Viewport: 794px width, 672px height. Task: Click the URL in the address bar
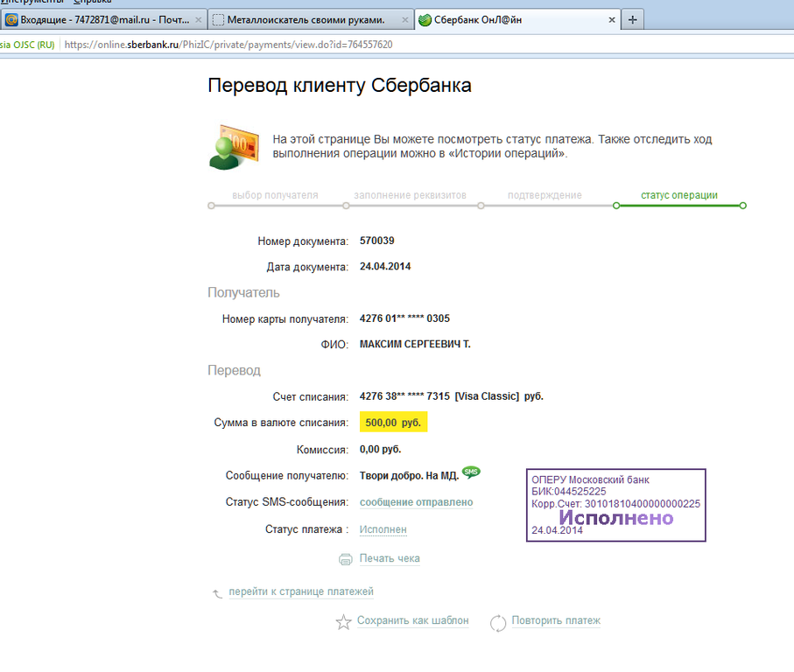click(x=228, y=45)
